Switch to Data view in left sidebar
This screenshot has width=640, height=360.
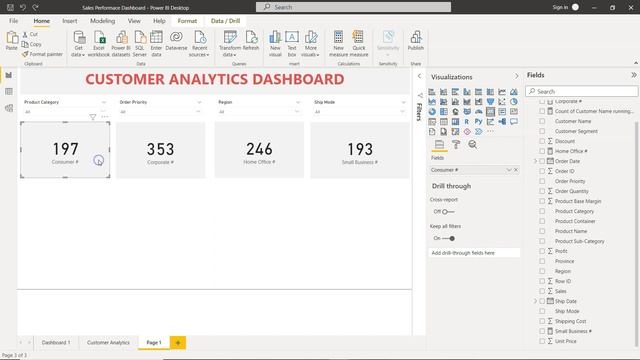click(9, 91)
